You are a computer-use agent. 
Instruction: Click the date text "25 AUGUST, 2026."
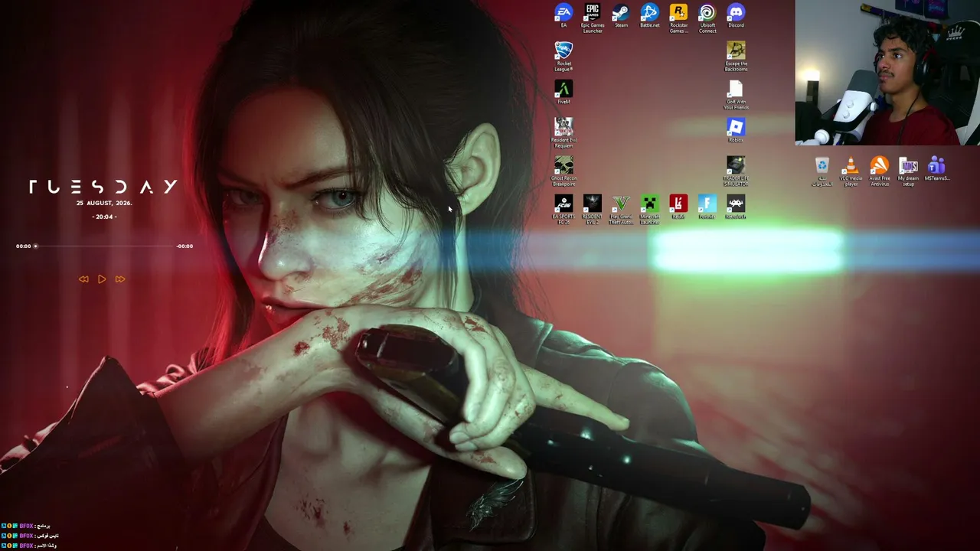click(x=104, y=204)
